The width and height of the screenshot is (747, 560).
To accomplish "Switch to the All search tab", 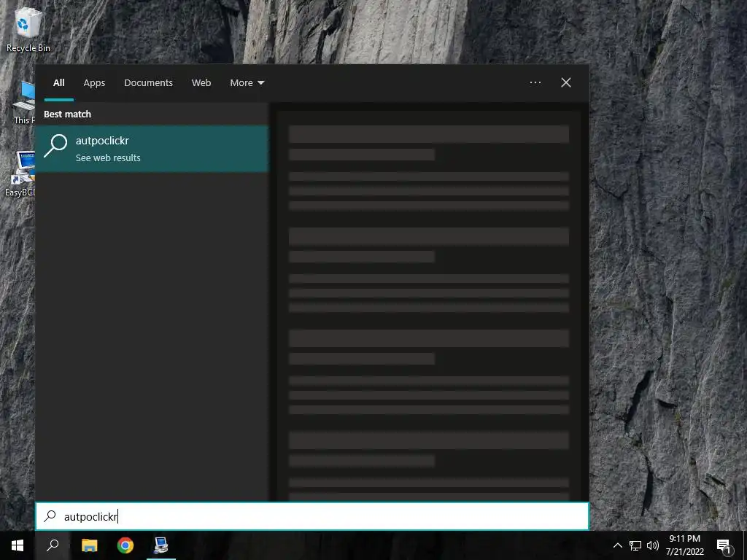I will coord(58,83).
